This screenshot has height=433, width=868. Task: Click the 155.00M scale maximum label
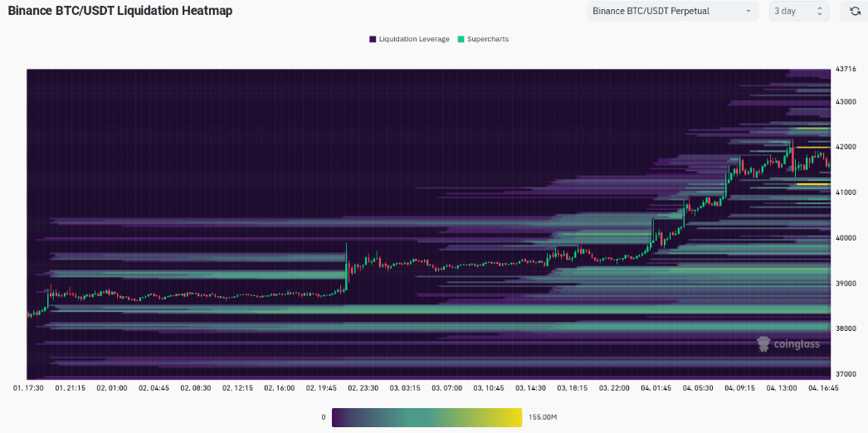click(x=543, y=417)
